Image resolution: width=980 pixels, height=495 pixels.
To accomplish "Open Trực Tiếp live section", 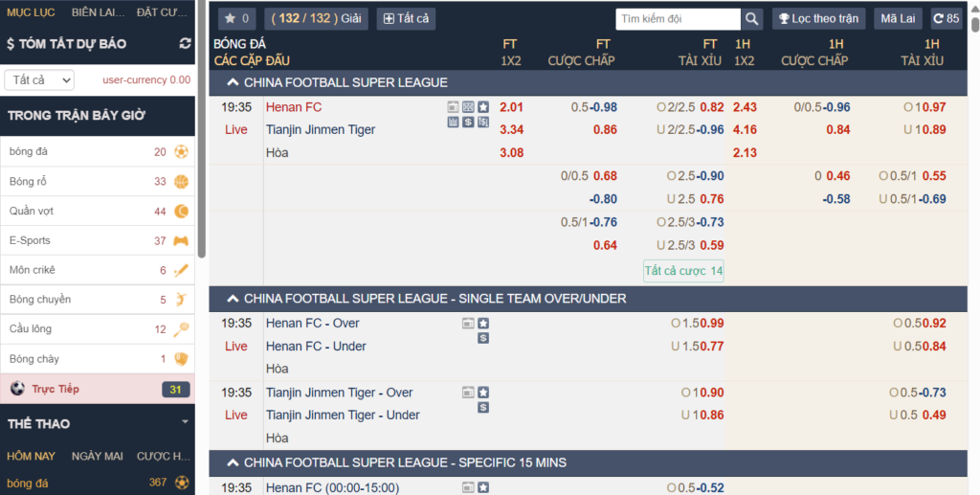I will pyautogui.click(x=97, y=389).
